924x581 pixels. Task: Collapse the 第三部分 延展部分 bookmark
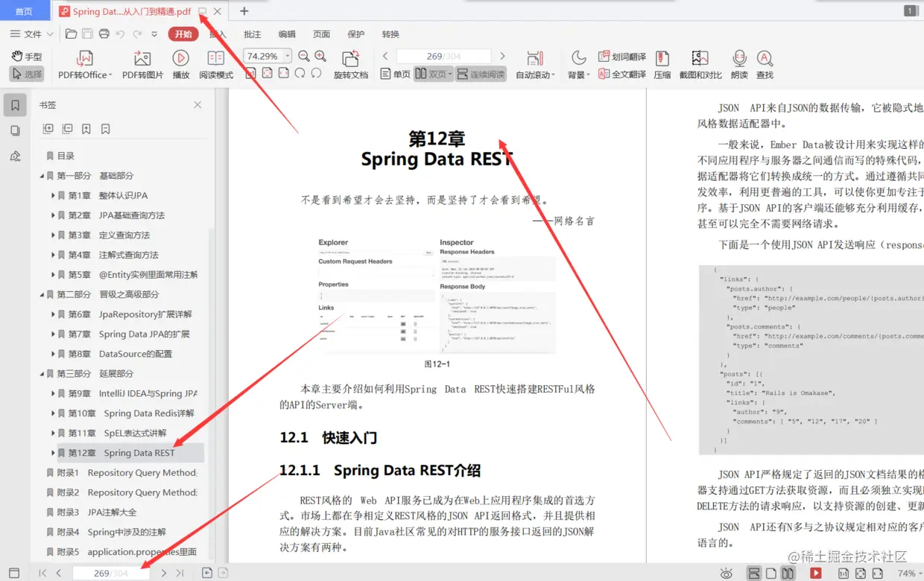click(x=42, y=374)
